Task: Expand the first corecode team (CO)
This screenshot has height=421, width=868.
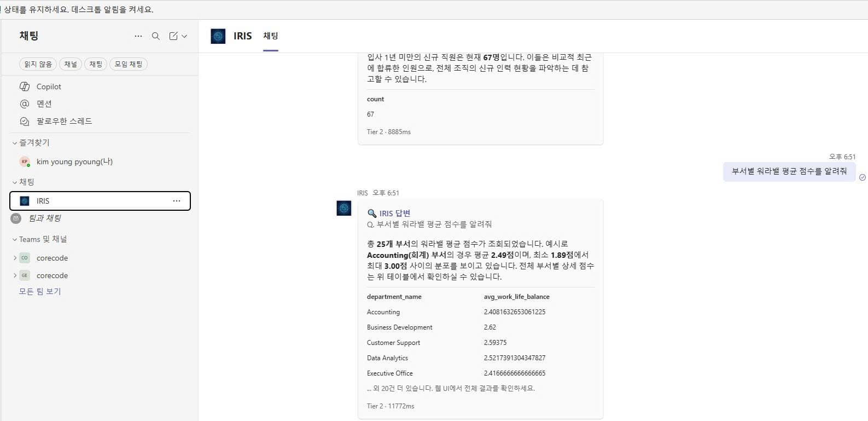Action: (15, 258)
